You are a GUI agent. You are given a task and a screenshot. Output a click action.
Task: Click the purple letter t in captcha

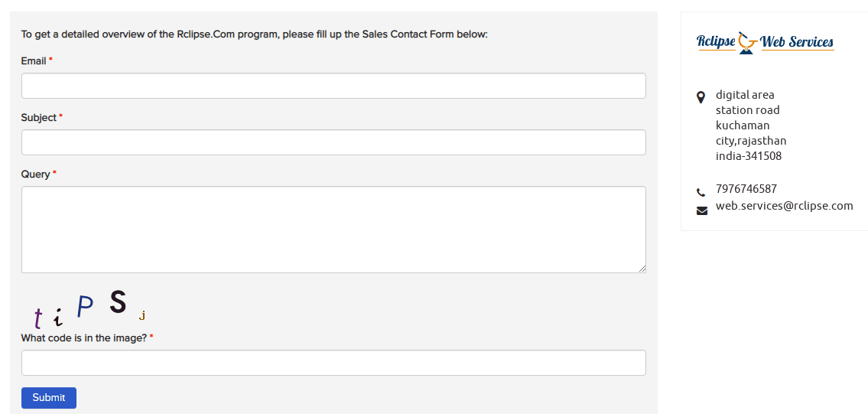click(37, 318)
